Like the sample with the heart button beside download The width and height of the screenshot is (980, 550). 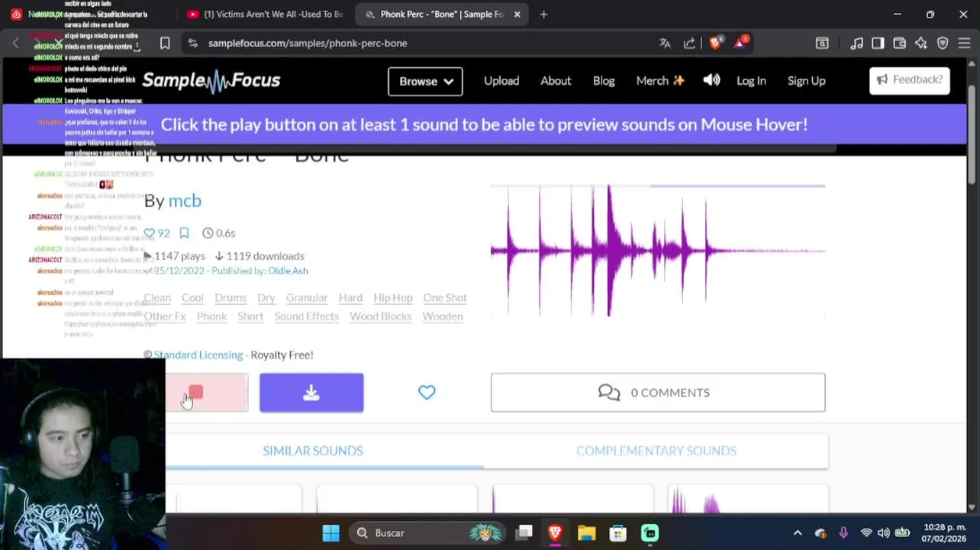(427, 393)
